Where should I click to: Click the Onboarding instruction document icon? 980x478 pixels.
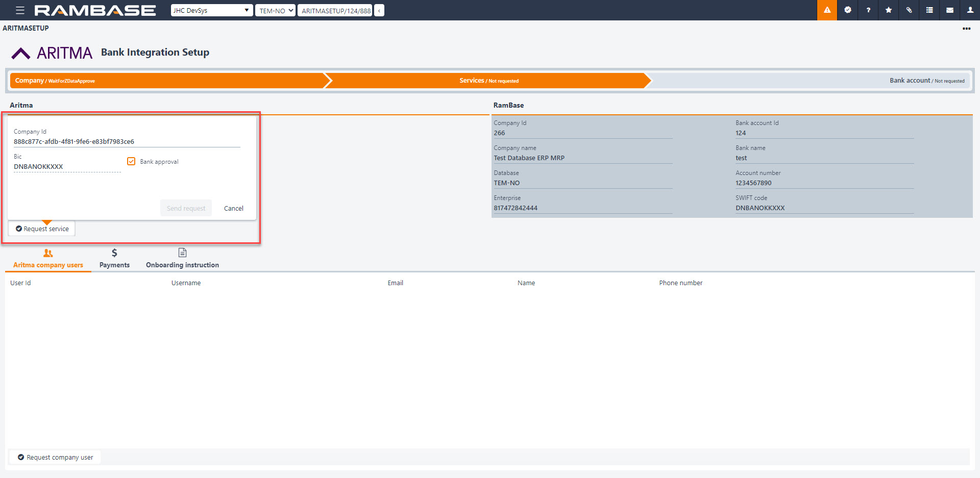[x=182, y=253]
